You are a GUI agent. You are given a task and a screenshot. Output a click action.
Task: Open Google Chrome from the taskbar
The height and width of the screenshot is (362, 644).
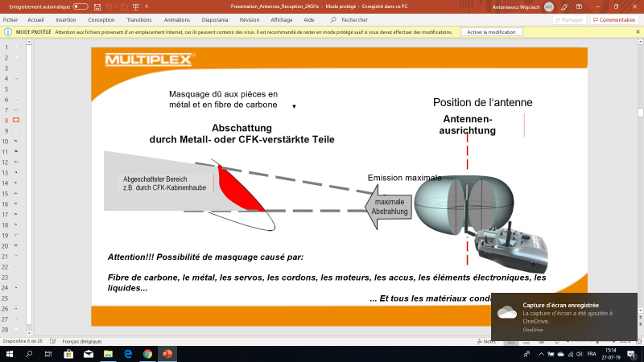point(147,353)
